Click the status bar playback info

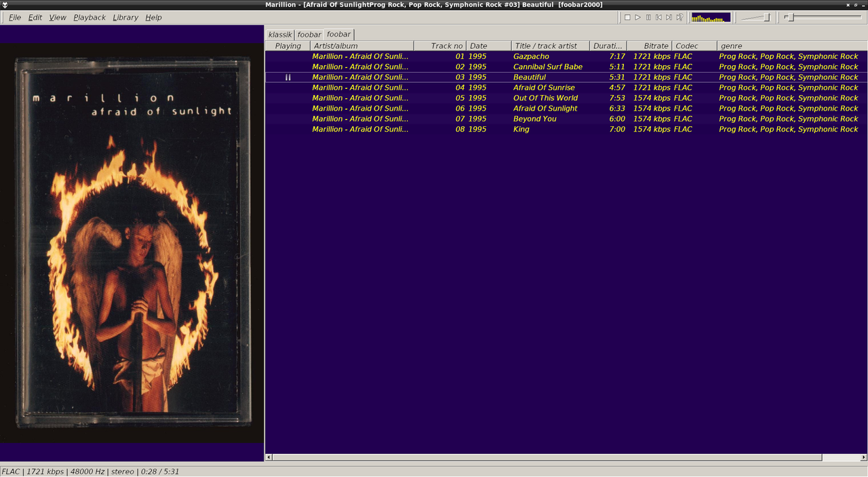click(x=90, y=471)
